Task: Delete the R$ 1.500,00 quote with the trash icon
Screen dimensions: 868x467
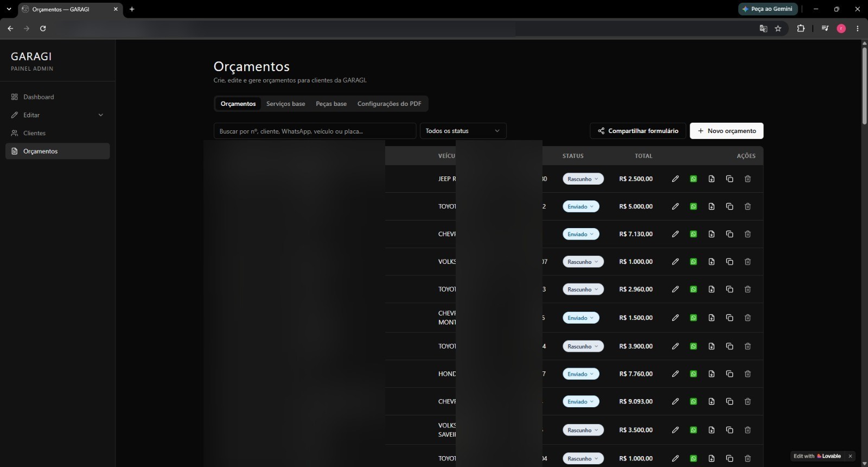Action: [748, 318]
